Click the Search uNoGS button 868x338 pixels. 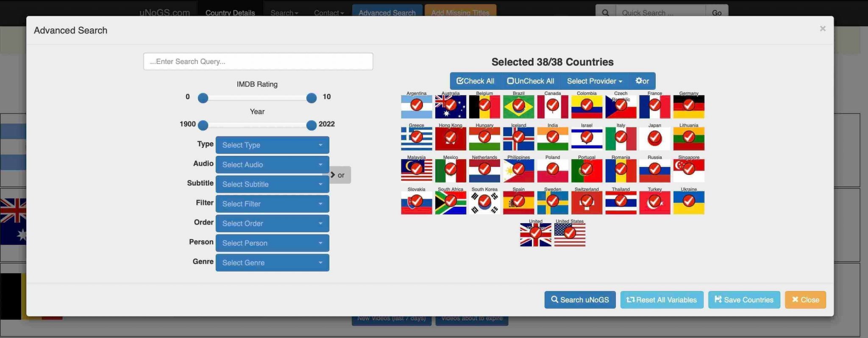(x=579, y=300)
